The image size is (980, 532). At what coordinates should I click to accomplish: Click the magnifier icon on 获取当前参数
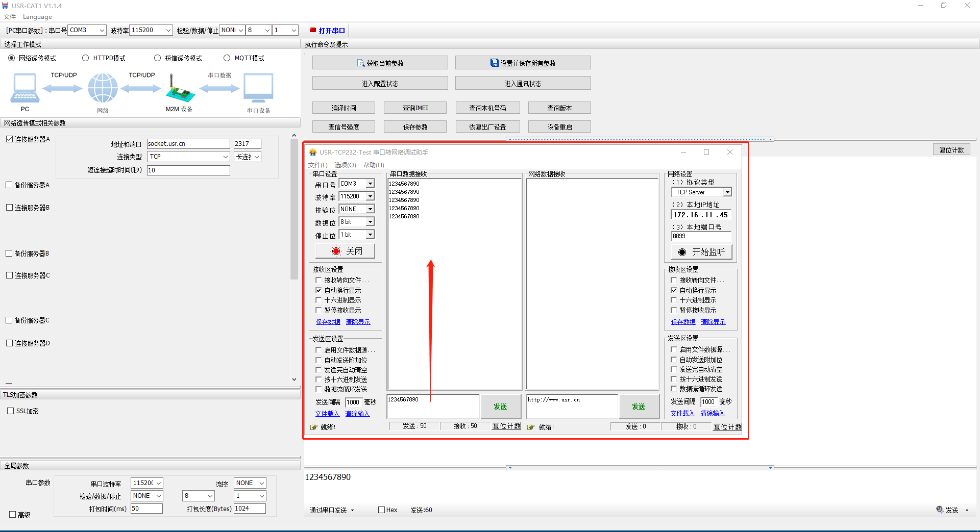(x=361, y=63)
